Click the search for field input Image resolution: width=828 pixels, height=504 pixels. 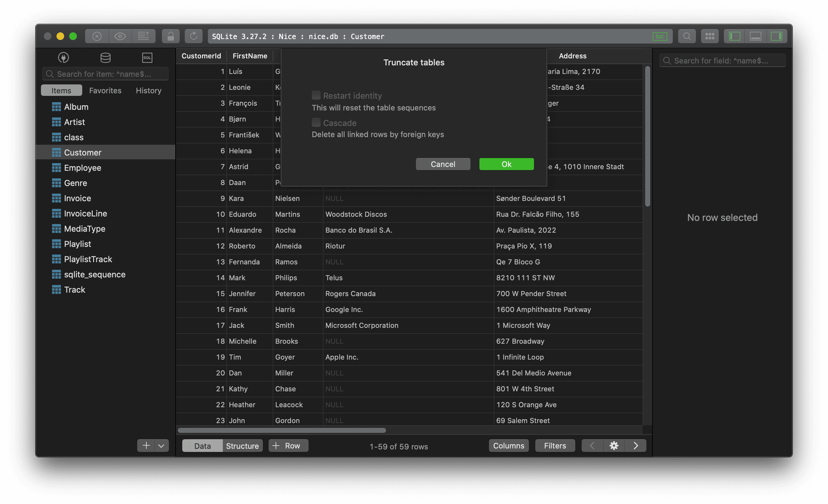point(722,61)
